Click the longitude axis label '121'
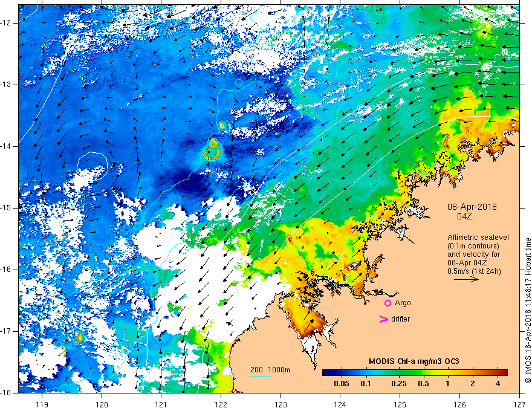Image resolution: width=532 pixels, height=411 pixels. (161, 404)
